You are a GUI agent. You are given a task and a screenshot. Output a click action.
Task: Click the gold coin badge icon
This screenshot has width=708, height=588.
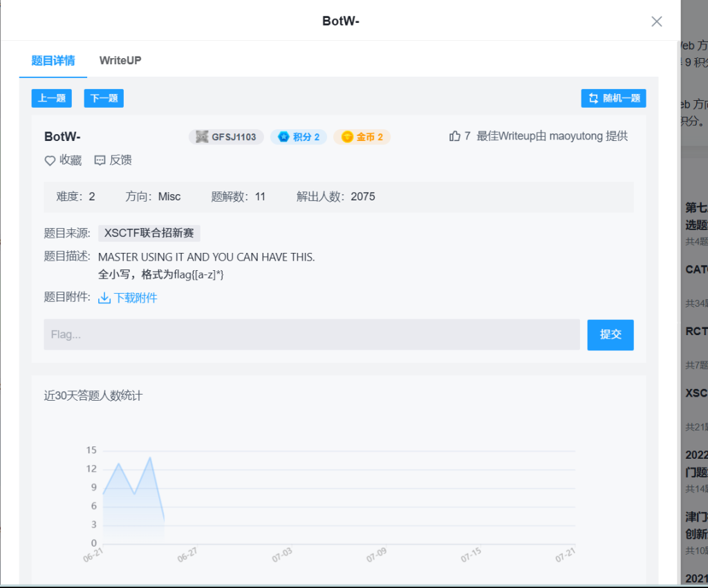[x=347, y=137]
